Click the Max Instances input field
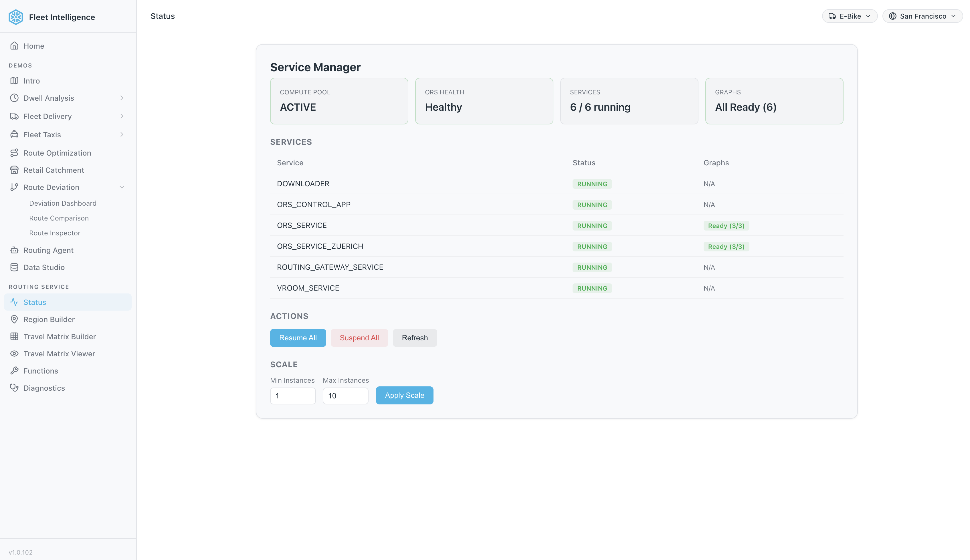The width and height of the screenshot is (970, 560). point(345,396)
